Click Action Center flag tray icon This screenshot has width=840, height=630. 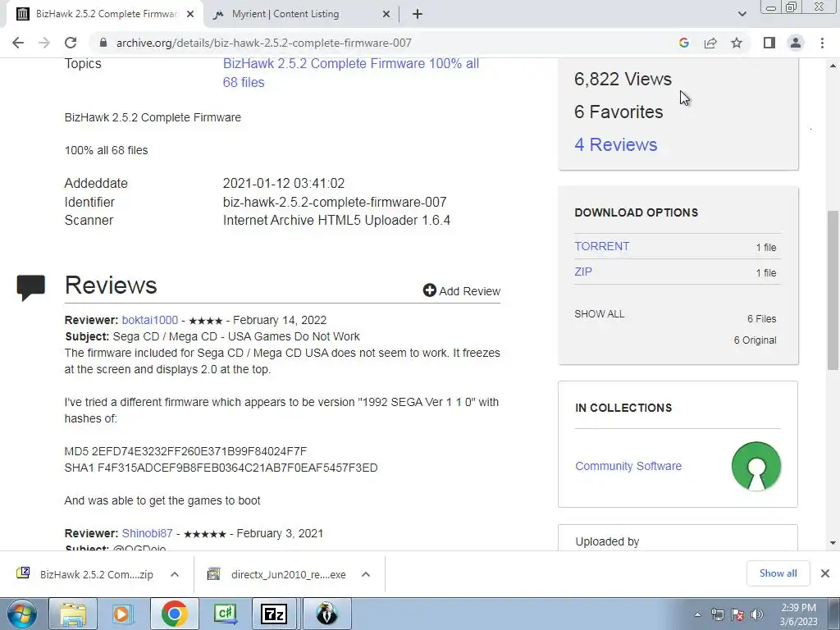pyautogui.click(x=737, y=614)
